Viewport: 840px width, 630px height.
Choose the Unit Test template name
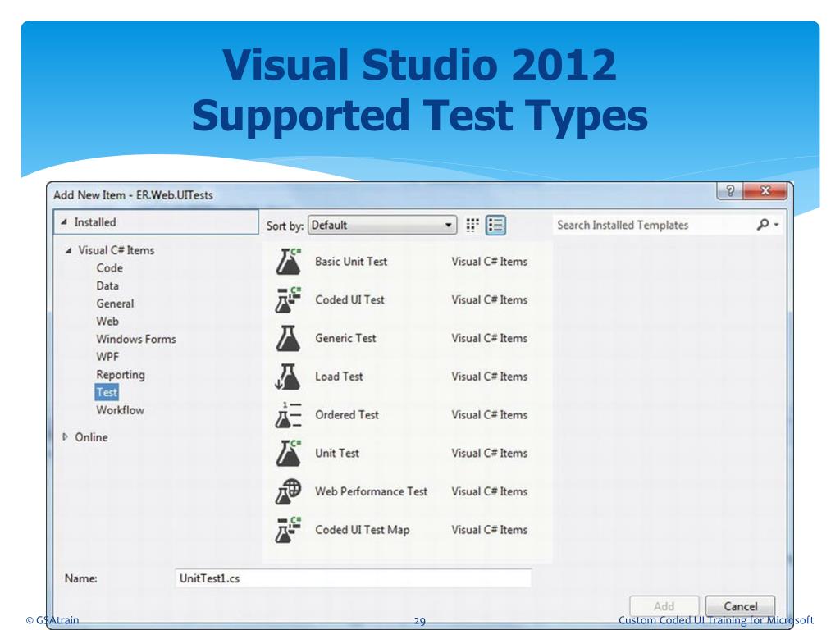click(x=337, y=453)
